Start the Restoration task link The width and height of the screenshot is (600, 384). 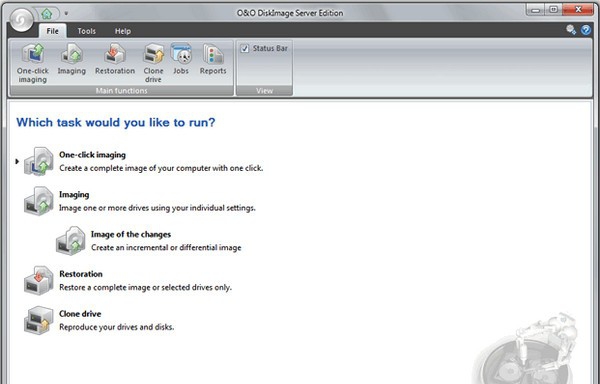click(81, 274)
